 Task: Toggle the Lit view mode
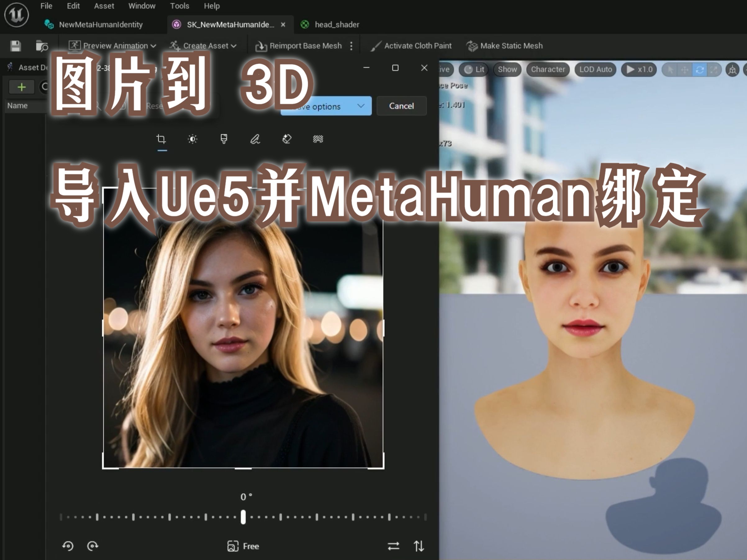click(474, 69)
